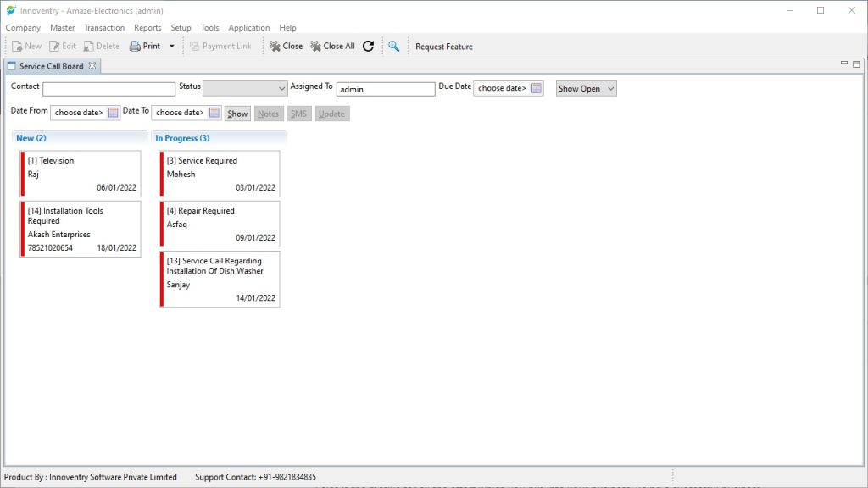Click the Assigned To field containing admin
Viewport: 868px width, 488px height.
click(385, 89)
